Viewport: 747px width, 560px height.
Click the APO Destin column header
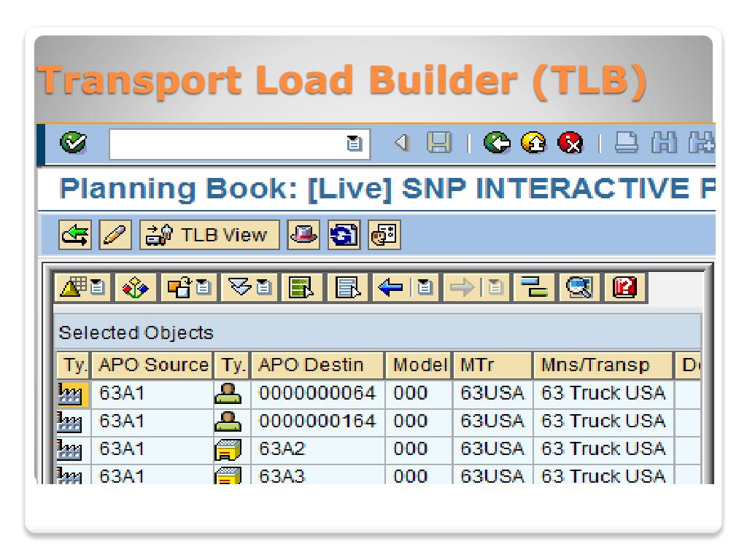pos(318,365)
